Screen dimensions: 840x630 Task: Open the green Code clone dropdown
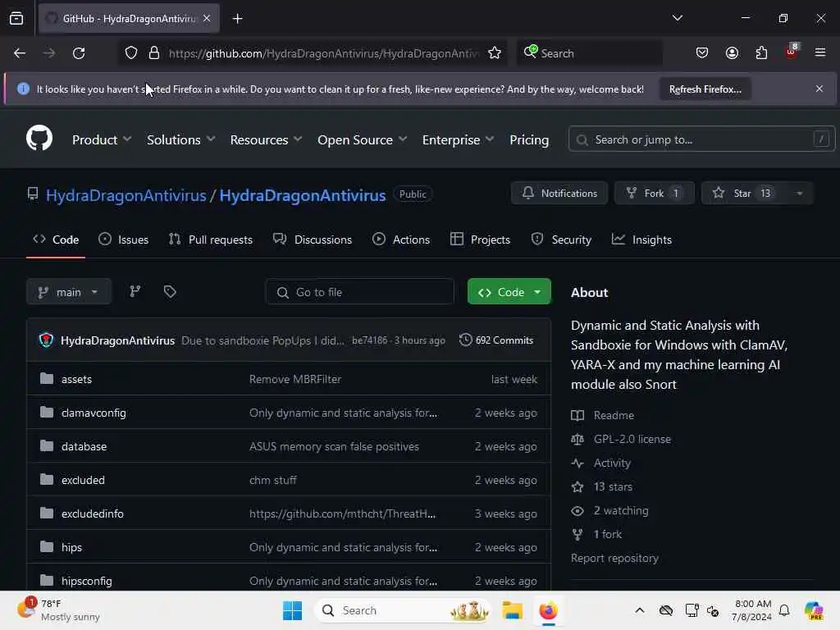coord(509,292)
